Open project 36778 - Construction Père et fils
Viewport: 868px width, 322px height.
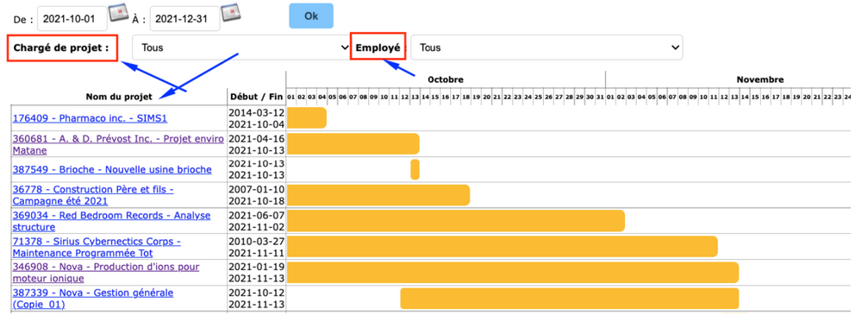(93, 195)
